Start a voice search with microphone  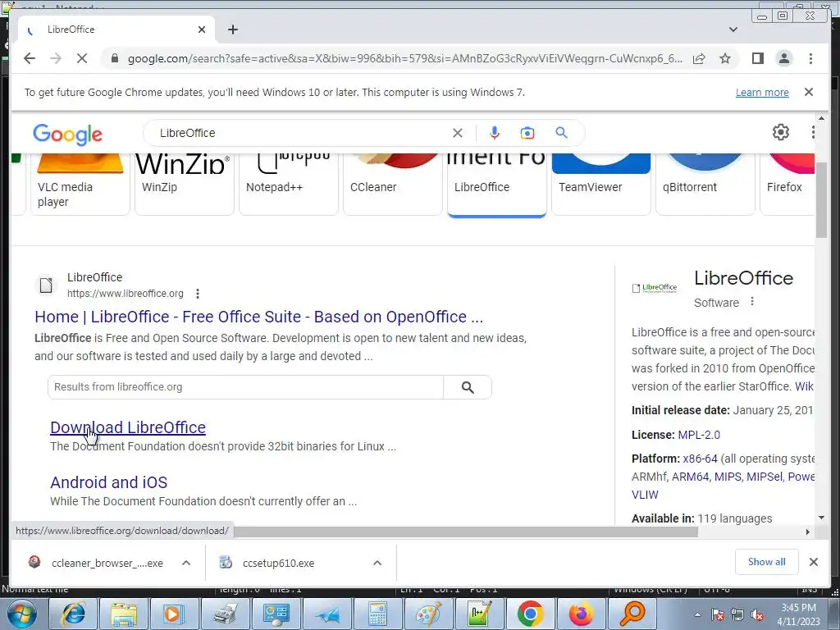point(495,133)
